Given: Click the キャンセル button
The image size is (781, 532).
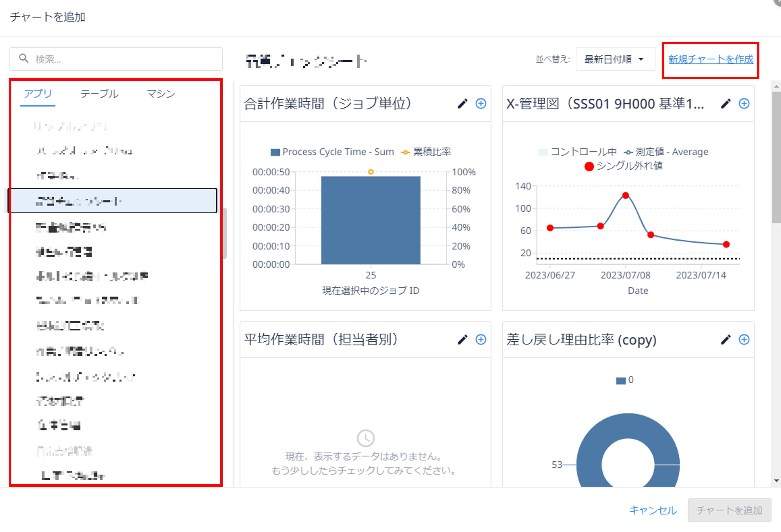Looking at the screenshot, I should pos(653,510).
